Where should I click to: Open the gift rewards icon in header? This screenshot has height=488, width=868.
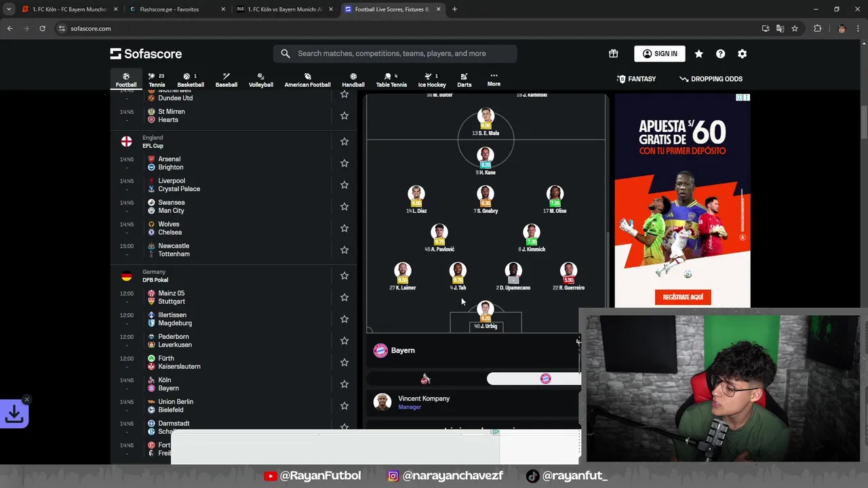(613, 54)
